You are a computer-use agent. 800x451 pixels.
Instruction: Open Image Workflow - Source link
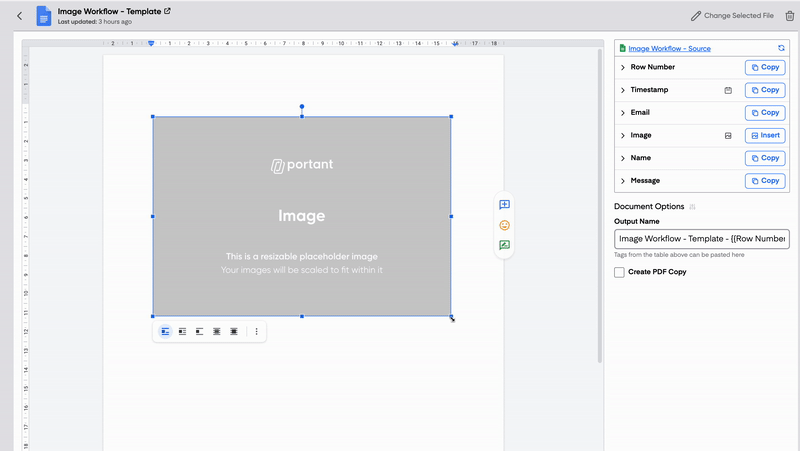click(669, 48)
